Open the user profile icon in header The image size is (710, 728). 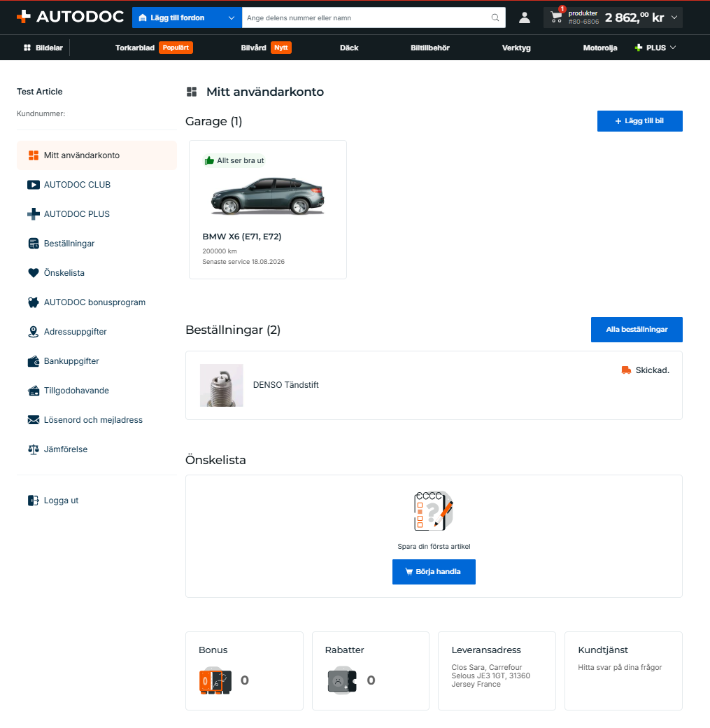point(525,17)
